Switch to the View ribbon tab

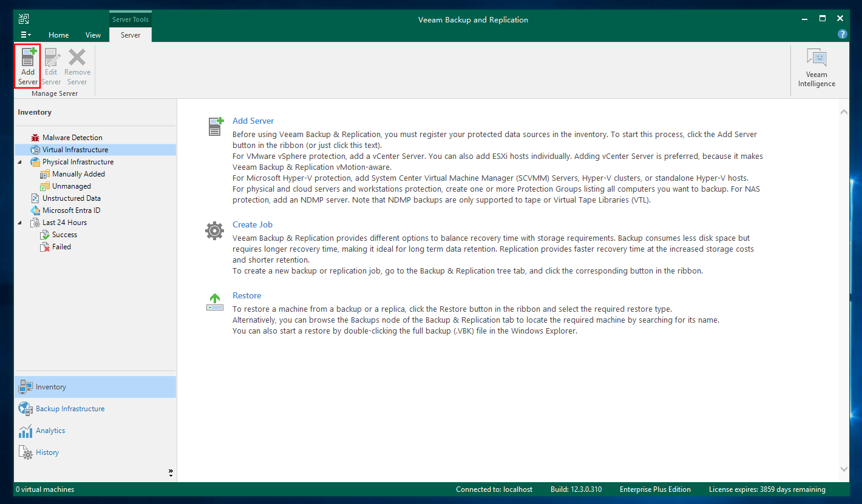click(x=93, y=35)
